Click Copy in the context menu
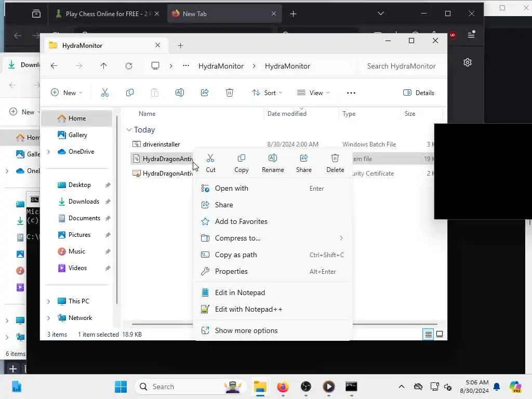Screen dimensions: 532x399 [241, 163]
